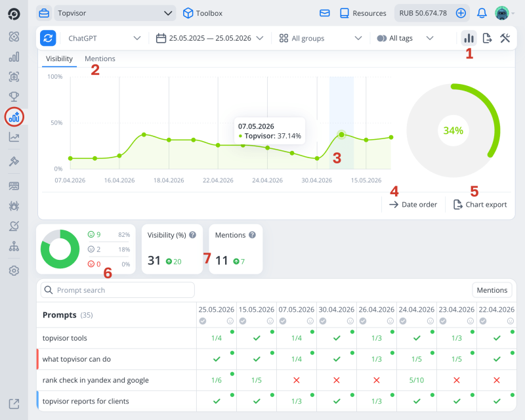This screenshot has height=420, width=525.
Task: Select positive sentiment row showing 9
Action: 109,234
